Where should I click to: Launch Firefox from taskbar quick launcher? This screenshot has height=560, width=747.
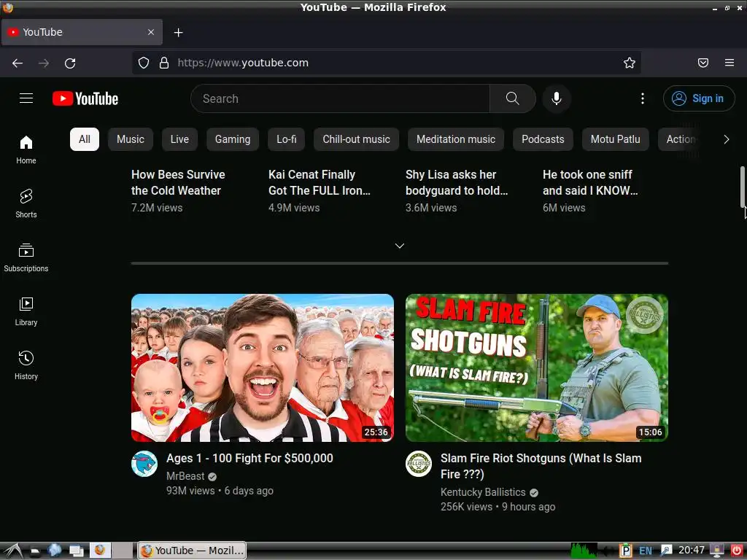tap(100, 551)
